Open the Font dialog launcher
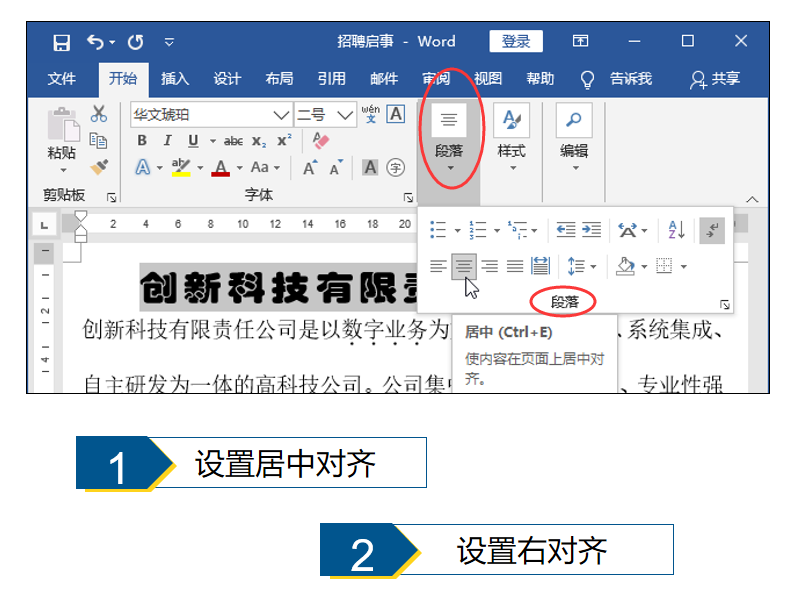 [x=408, y=198]
